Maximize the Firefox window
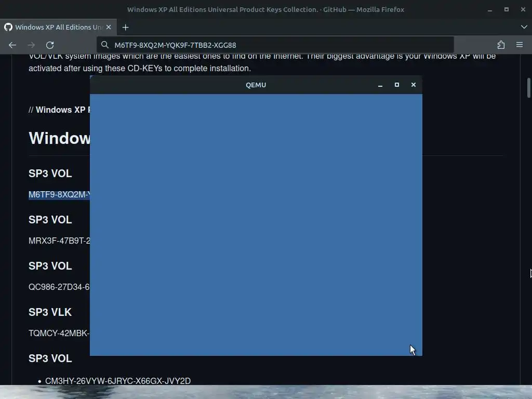 click(x=506, y=9)
